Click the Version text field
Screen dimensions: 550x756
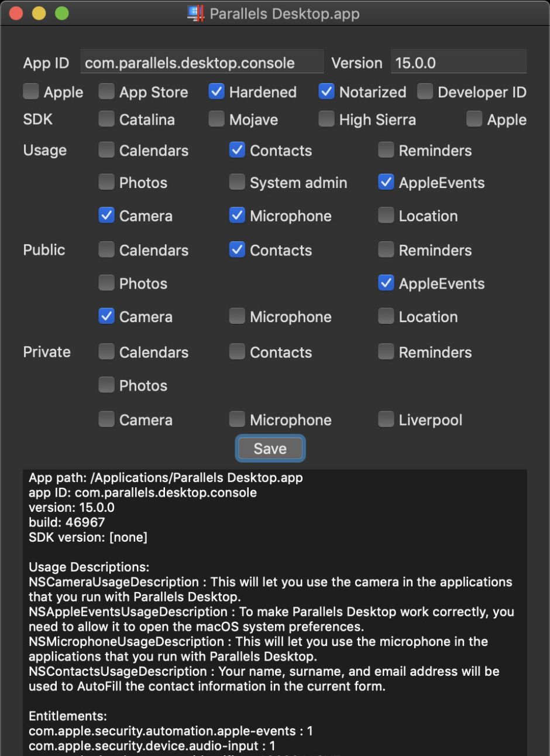click(458, 63)
